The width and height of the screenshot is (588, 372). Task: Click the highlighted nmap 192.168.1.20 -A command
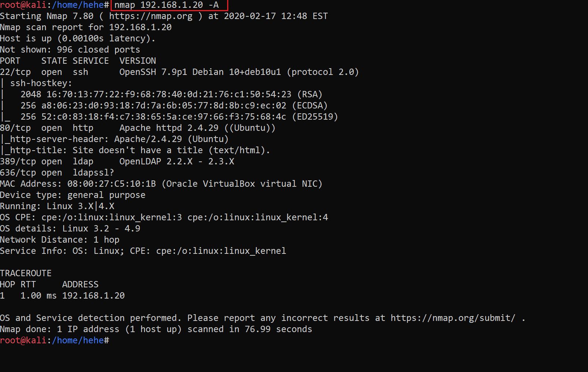click(166, 5)
